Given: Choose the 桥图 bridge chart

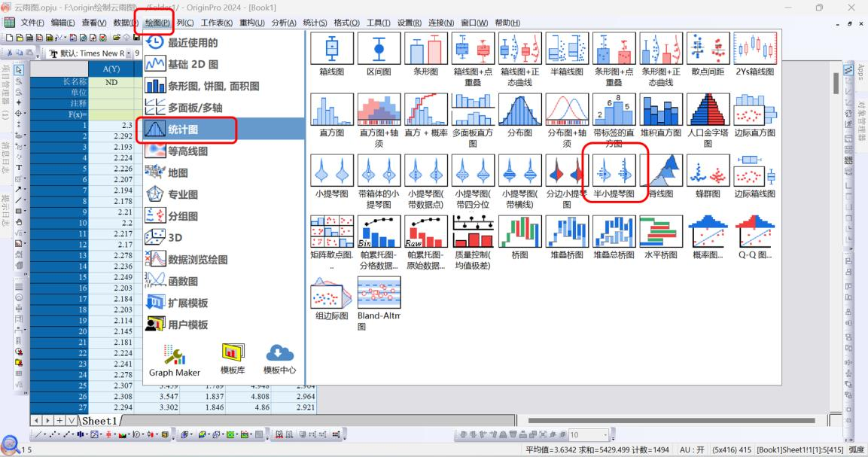Looking at the screenshot, I should pyautogui.click(x=519, y=237).
